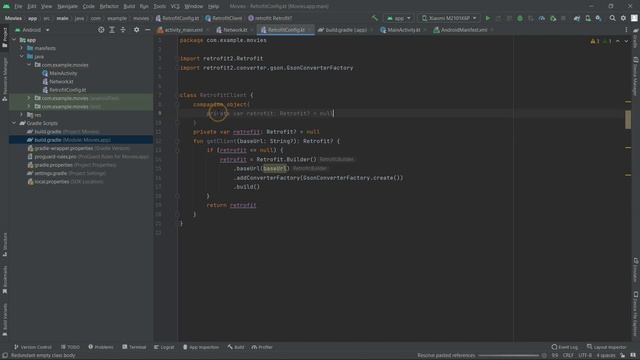Viewport: 640px width, 360px height.
Task: Click the editor vertical scrollbar thumb
Action: [628, 120]
